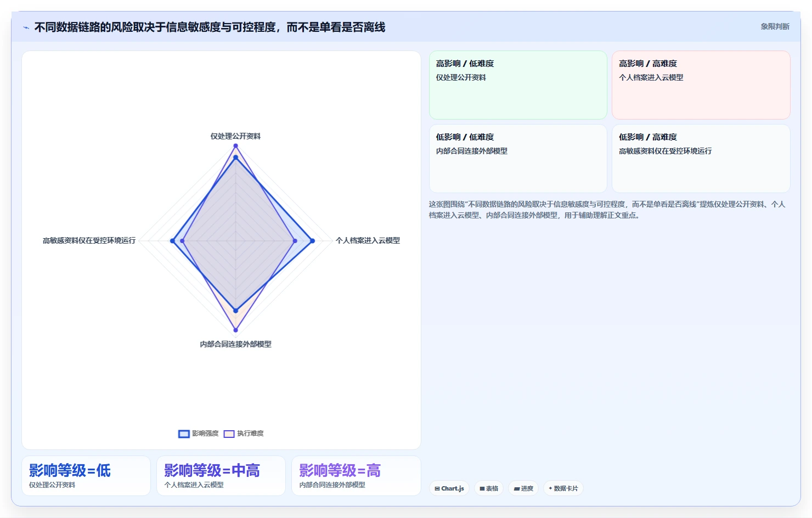Click the 高影响 / 低难度 quadrant heading

coord(465,64)
